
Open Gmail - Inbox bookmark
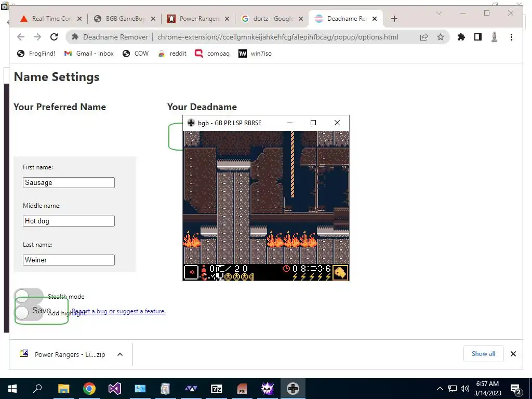pyautogui.click(x=89, y=54)
